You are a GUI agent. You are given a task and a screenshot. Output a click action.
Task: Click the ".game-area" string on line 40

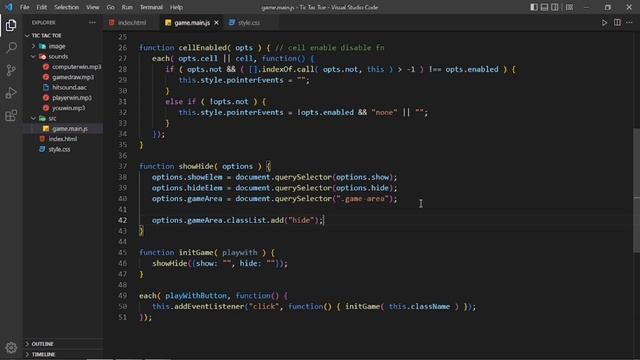pos(362,199)
